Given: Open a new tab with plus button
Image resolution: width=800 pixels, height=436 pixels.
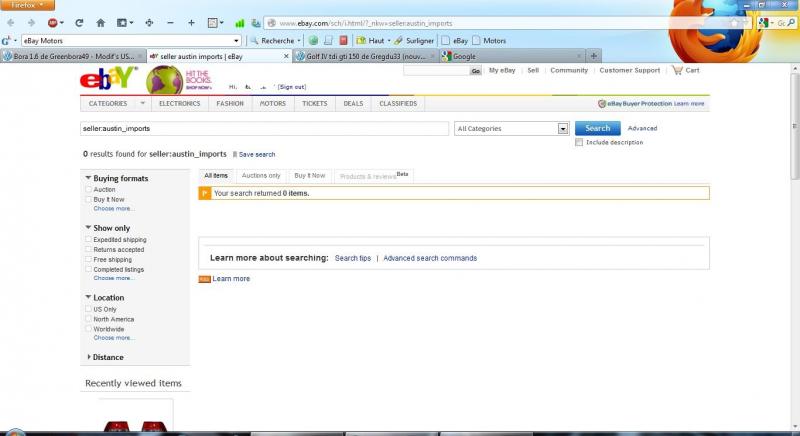Looking at the screenshot, I should tap(593, 56).
